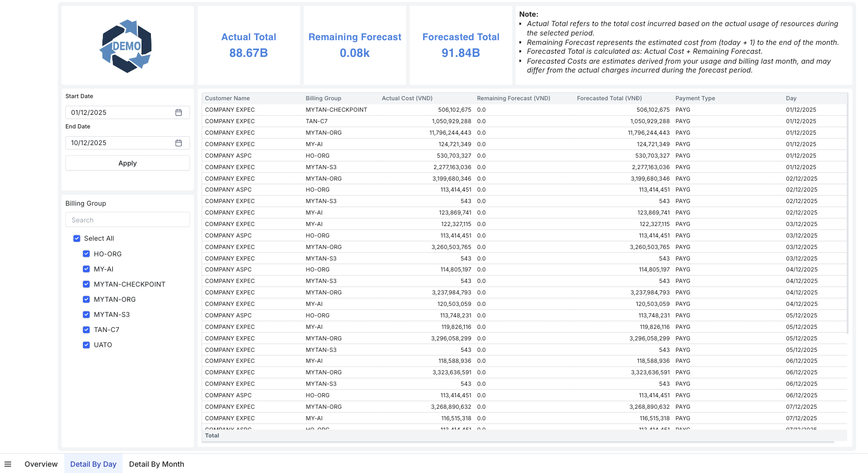The width and height of the screenshot is (868, 473).
Task: Sort by Actual Cost (VND) column header
Action: [x=407, y=98]
